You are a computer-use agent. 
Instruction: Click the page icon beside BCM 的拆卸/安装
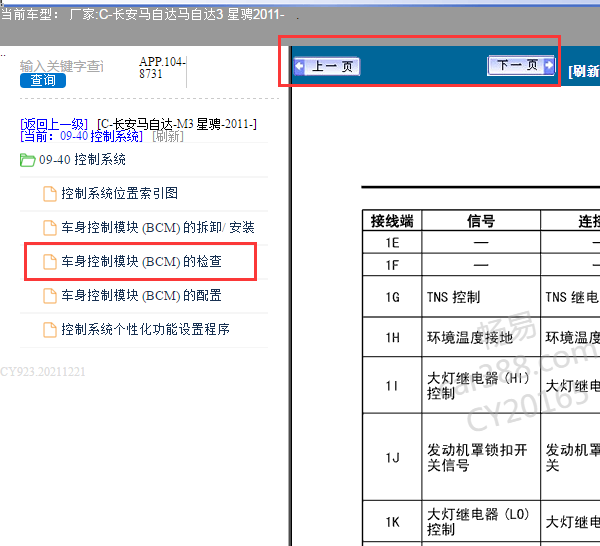[x=50, y=228]
